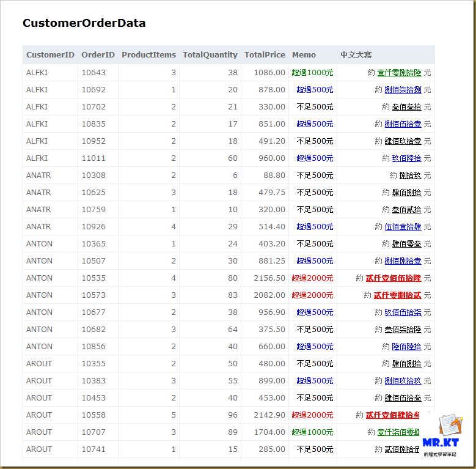Open the 肆佰捌拾 link in order 10625 row
Viewport: 476px width, 469px height.
click(x=406, y=192)
